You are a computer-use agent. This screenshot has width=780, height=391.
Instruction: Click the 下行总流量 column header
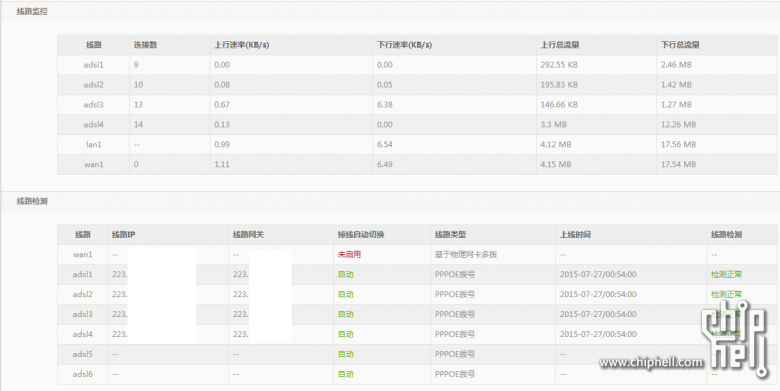680,45
